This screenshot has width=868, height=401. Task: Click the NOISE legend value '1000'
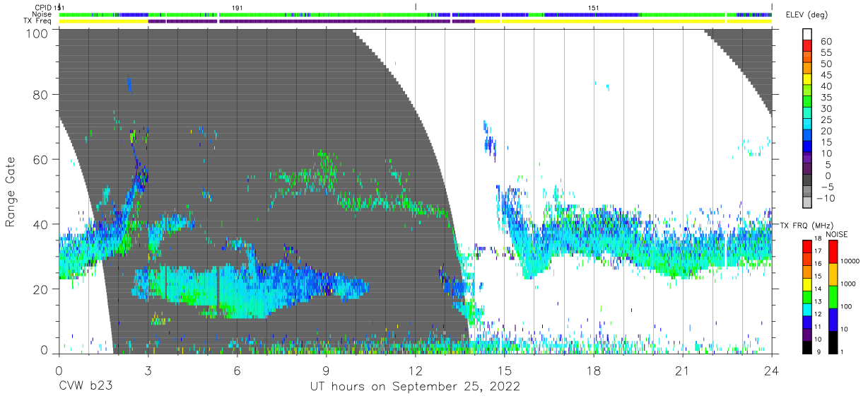tap(850, 284)
